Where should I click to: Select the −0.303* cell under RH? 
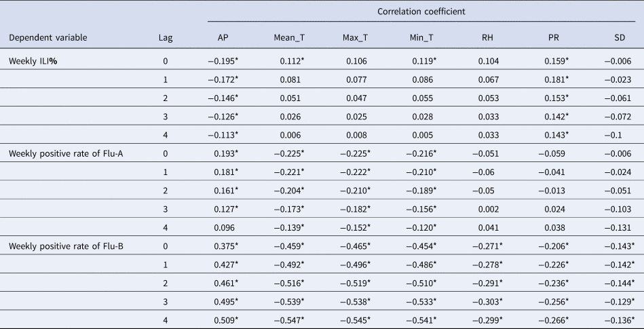tap(488, 300)
